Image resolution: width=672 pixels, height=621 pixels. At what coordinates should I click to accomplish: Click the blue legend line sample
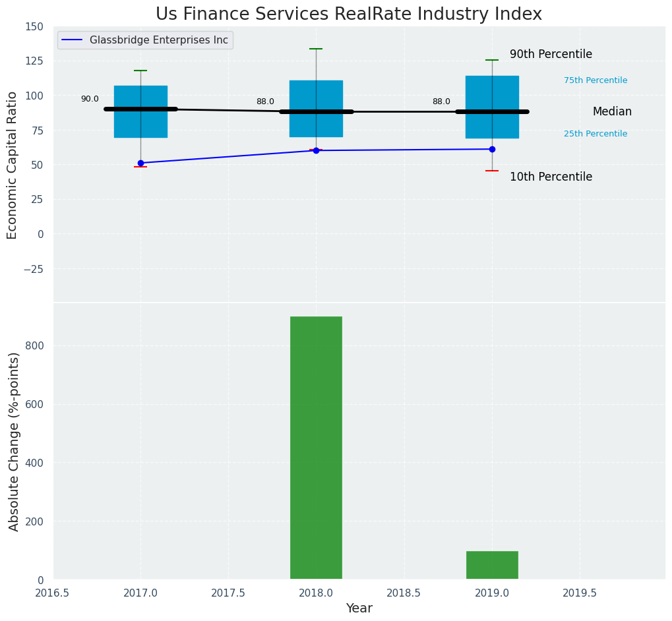tap(72, 40)
